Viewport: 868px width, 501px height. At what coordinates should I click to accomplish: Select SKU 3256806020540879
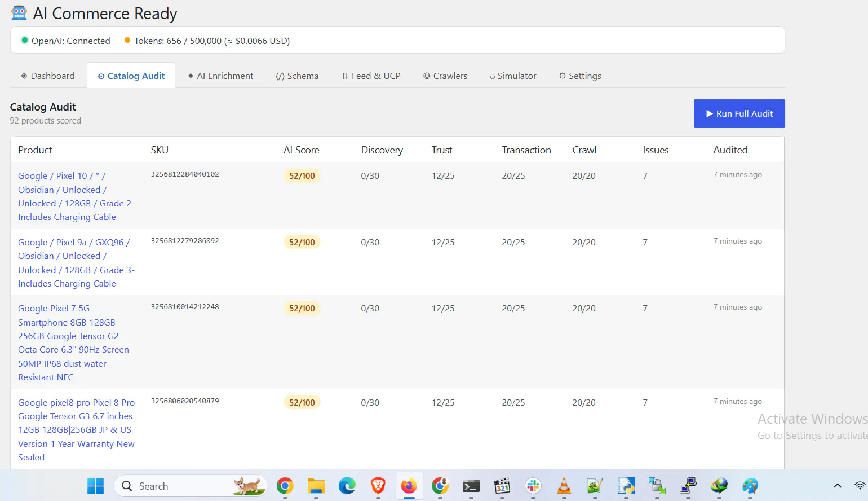[x=185, y=401]
